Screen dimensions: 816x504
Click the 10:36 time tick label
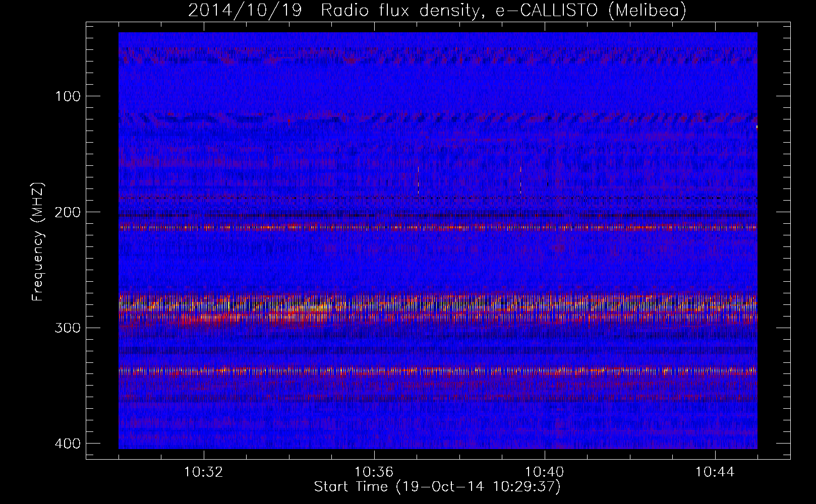coord(374,472)
